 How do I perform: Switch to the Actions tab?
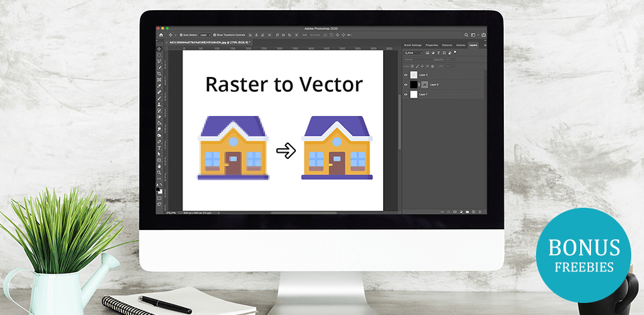(461, 45)
